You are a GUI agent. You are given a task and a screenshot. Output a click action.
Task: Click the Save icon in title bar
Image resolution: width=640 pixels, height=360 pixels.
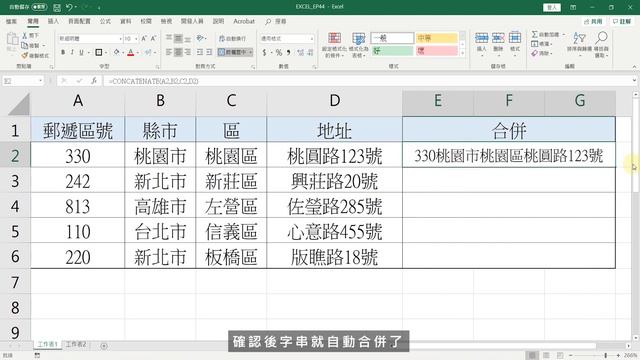click(x=57, y=7)
